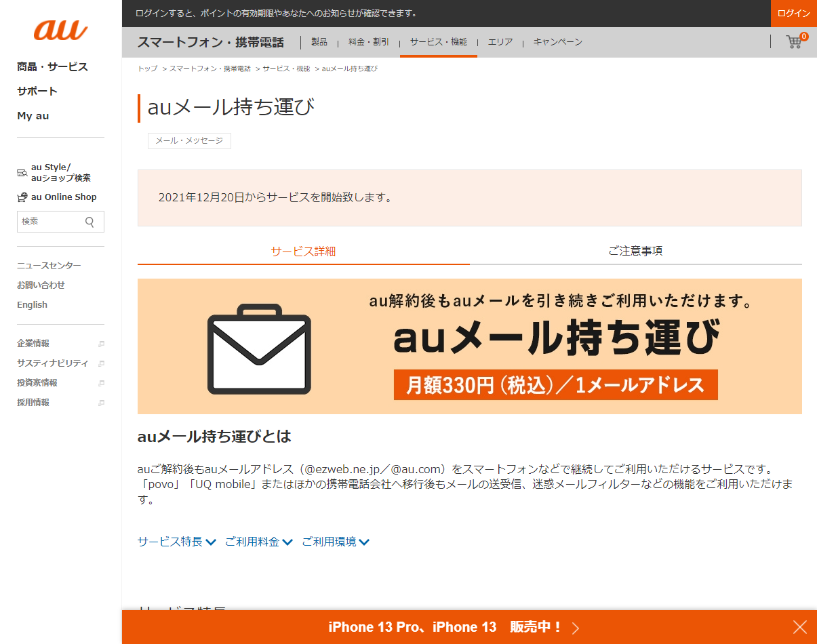The width and height of the screenshot is (817, 644).
Task: Click the 検索 search input field
Action: click(52, 222)
